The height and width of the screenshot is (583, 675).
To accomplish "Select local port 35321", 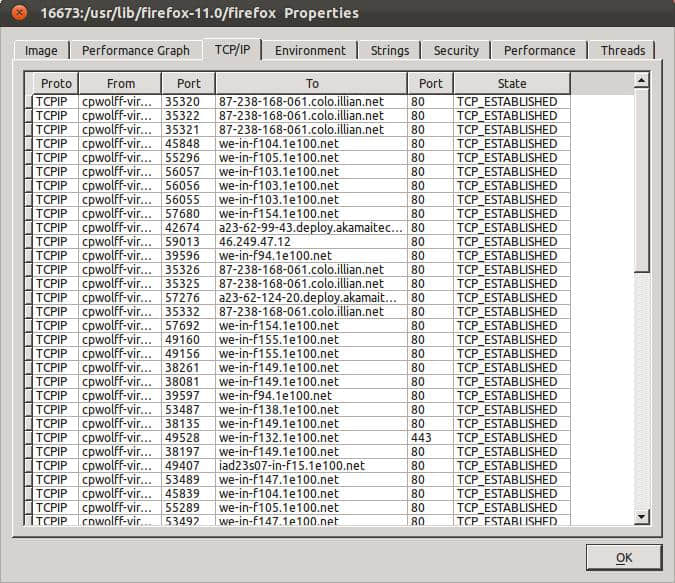I will pos(189,130).
